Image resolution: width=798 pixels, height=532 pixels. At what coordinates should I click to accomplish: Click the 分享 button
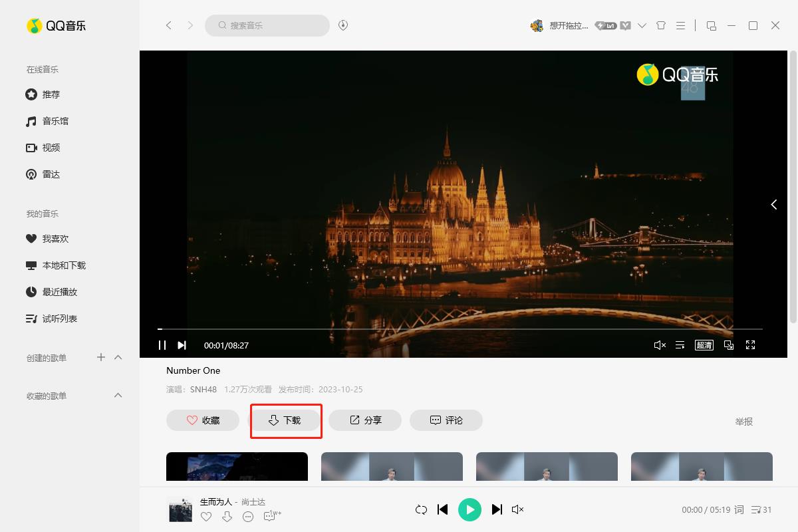coord(365,420)
